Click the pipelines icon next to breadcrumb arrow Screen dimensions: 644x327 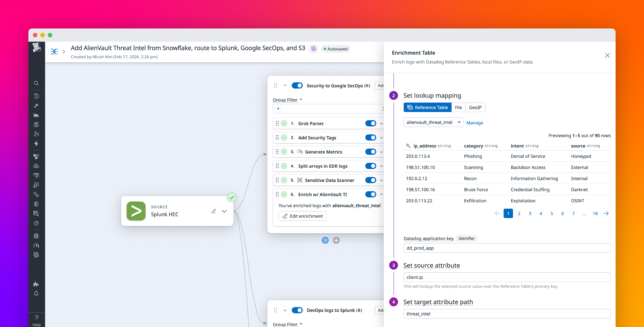click(54, 51)
